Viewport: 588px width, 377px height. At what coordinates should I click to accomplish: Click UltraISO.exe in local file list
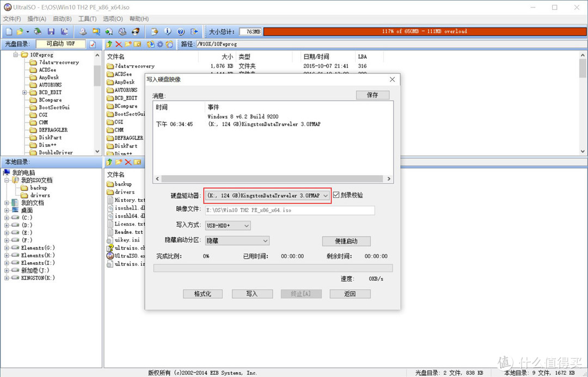126,256
